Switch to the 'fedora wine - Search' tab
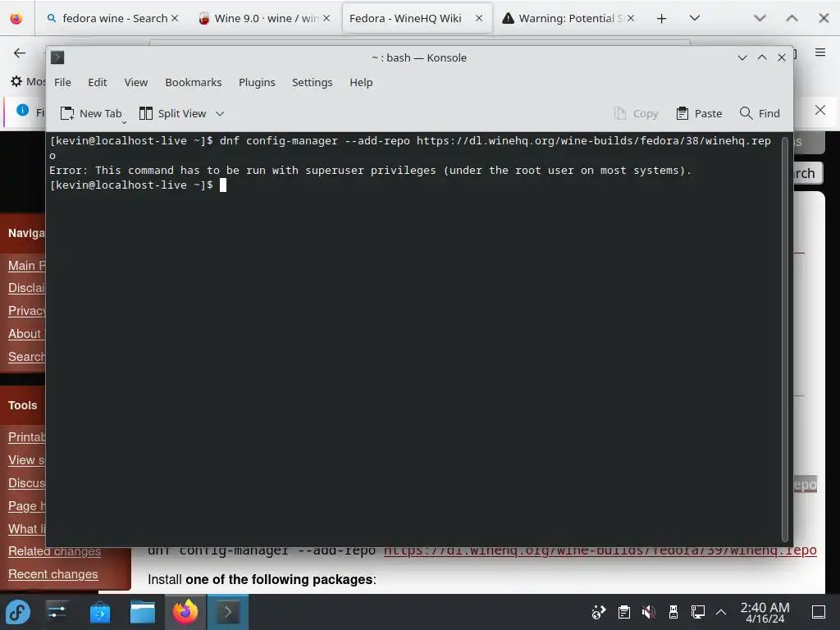This screenshot has width=840, height=630. pos(107,18)
